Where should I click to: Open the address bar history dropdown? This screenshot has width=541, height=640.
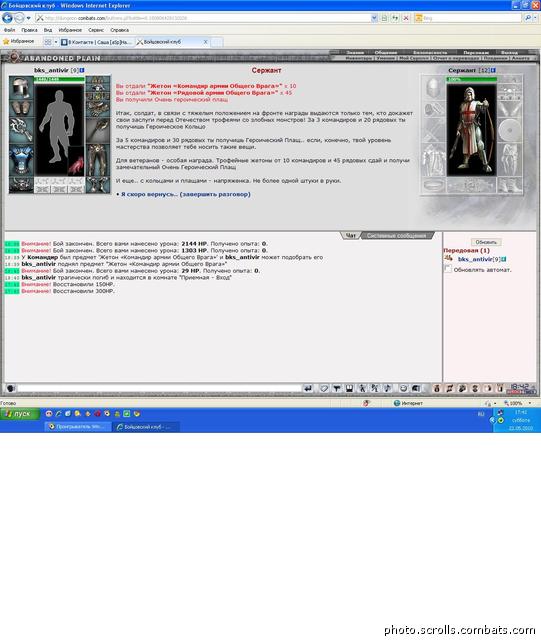(374, 18)
